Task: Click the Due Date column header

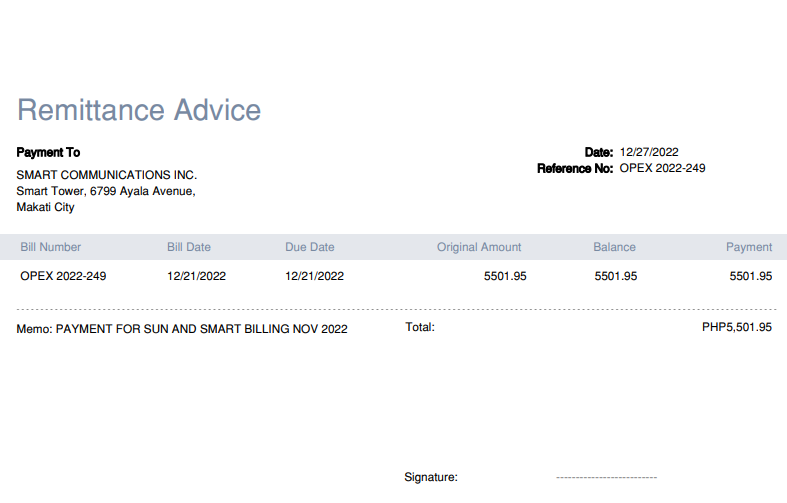Action: (x=310, y=247)
